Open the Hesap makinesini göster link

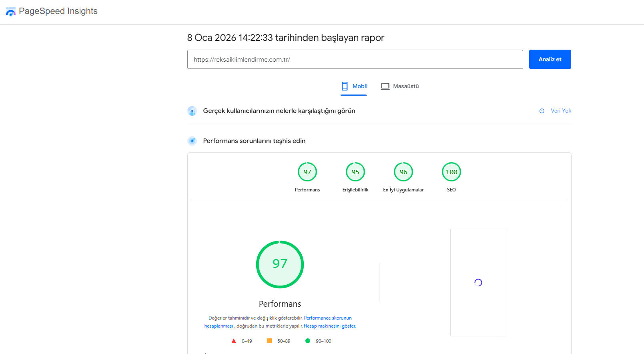(330, 326)
